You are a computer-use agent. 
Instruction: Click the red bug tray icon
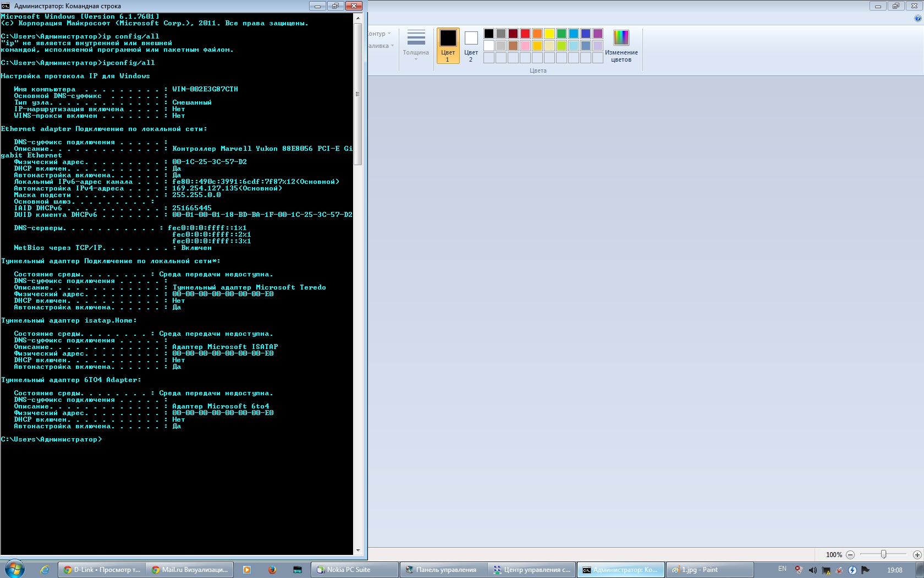click(839, 570)
